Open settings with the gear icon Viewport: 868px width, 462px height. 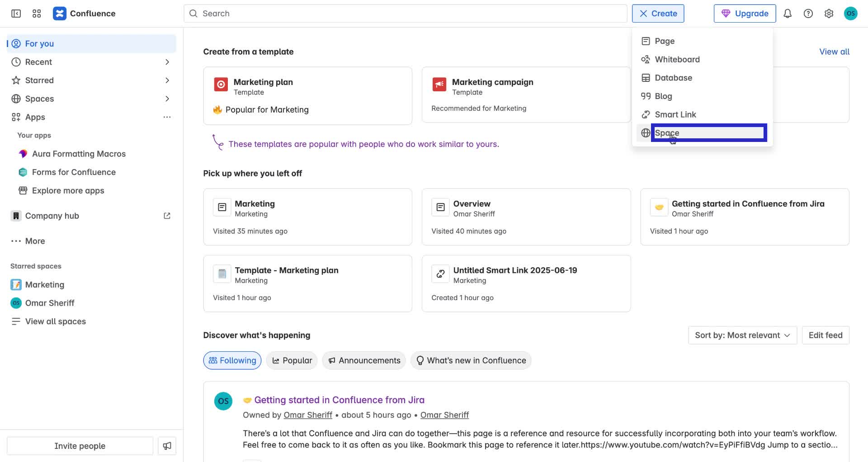[829, 14]
